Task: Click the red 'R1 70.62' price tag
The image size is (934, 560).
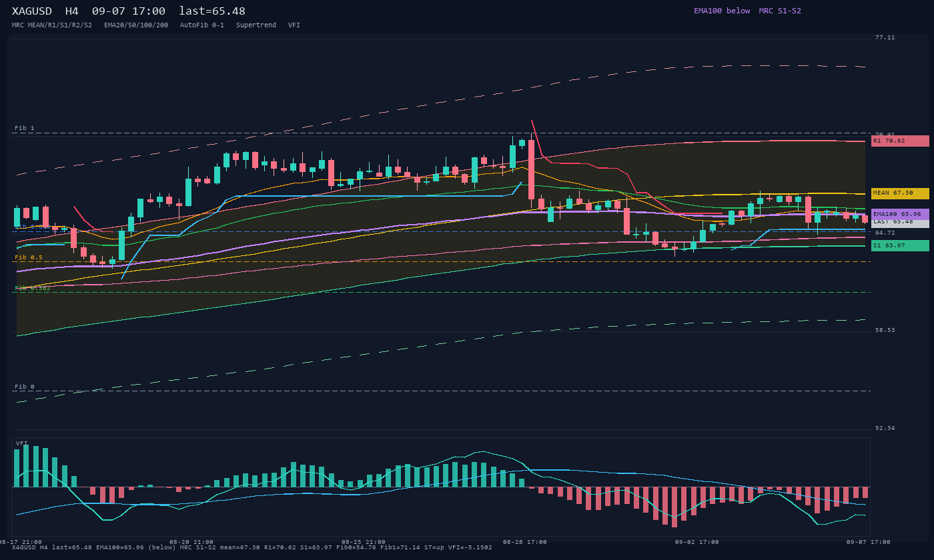Action: point(900,141)
